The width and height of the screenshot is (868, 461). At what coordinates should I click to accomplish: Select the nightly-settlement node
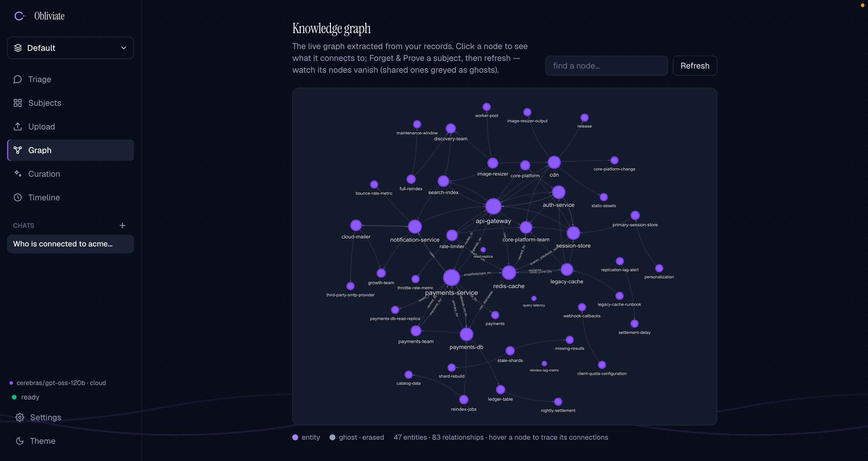[558, 402]
